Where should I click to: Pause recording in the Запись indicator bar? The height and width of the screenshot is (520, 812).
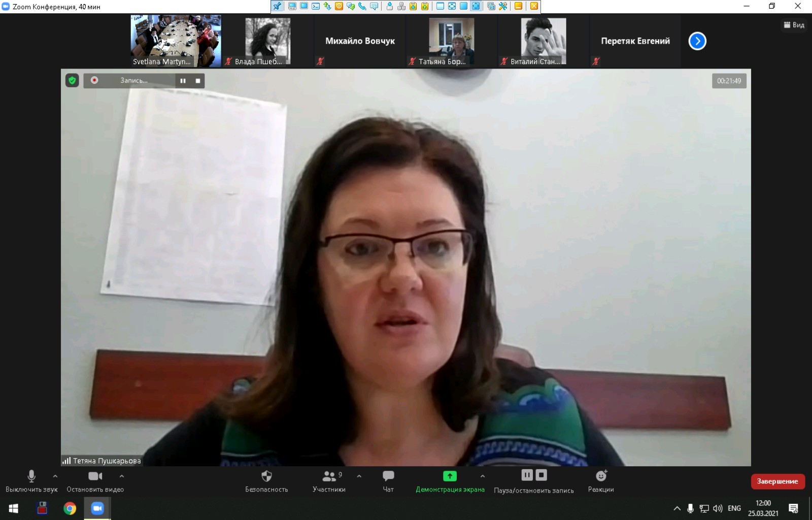click(183, 81)
